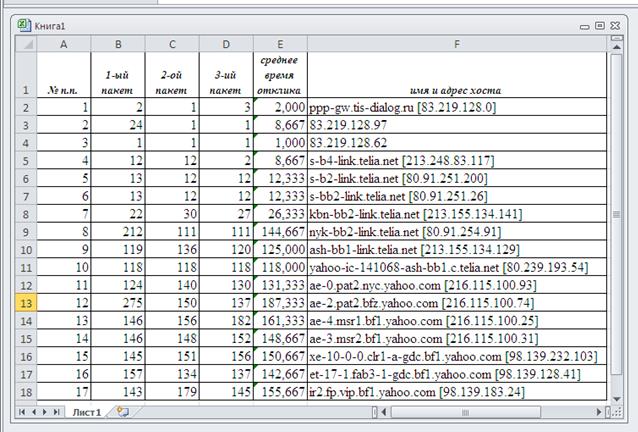Click 'среднее время отклика' header cell
Viewport: 638px width, 432px height.
click(x=280, y=75)
